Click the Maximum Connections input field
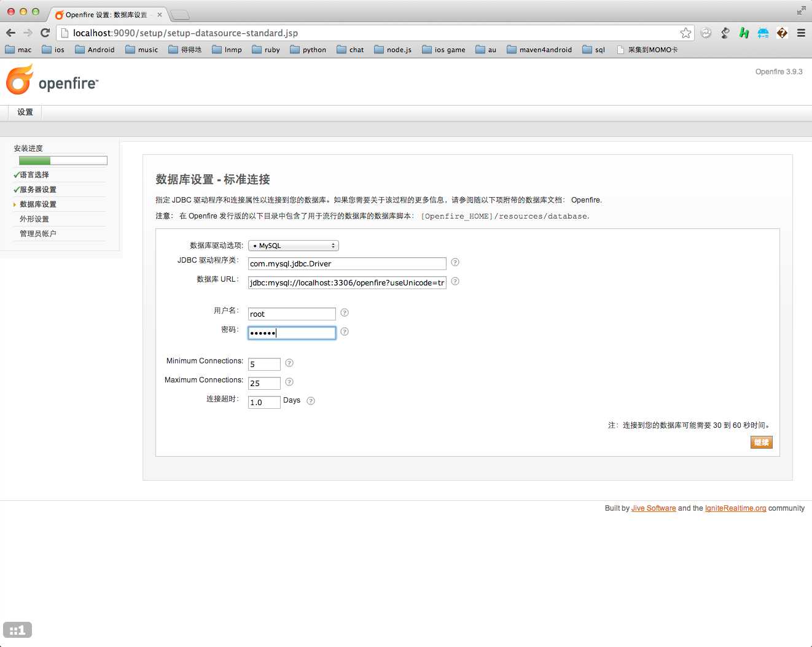The width and height of the screenshot is (812, 647). pyautogui.click(x=264, y=384)
